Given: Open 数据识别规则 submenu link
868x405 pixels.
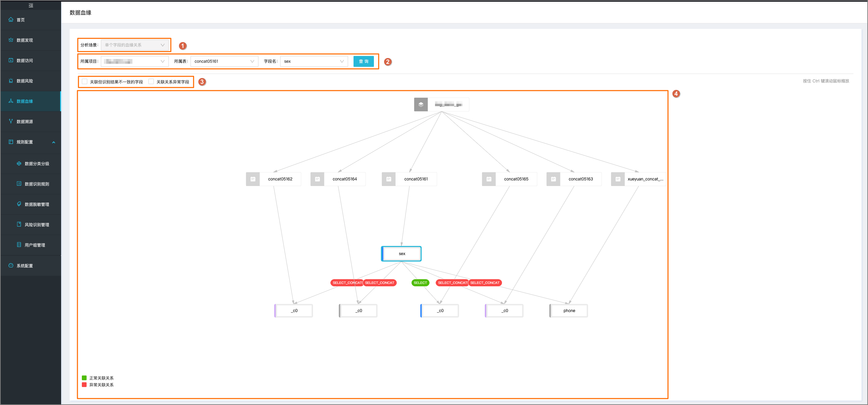Looking at the screenshot, I should [31, 184].
